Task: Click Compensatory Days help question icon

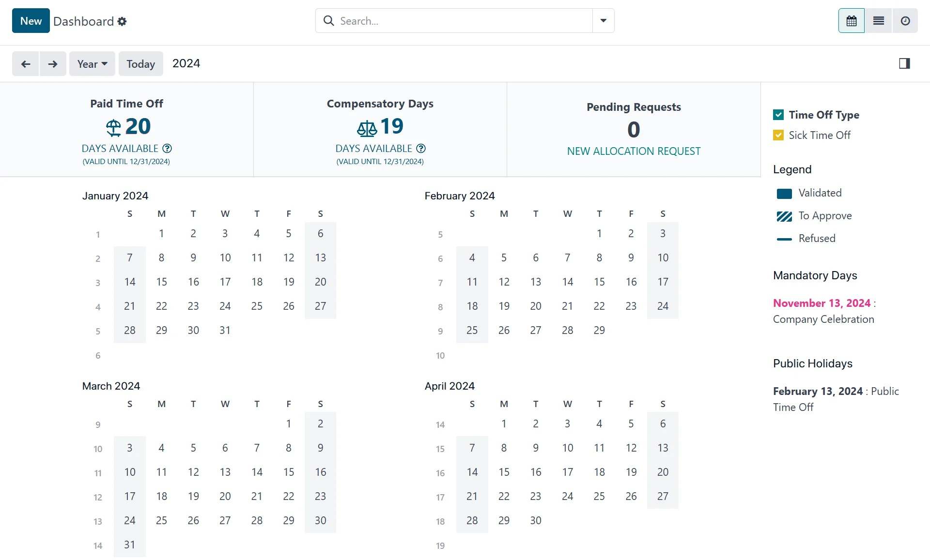Action: click(x=421, y=149)
